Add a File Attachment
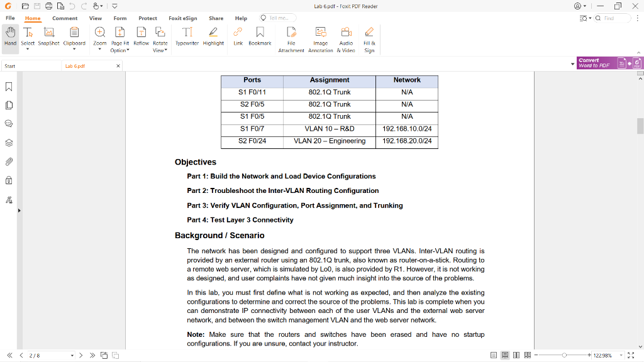The width and height of the screenshot is (644, 362). coord(291,38)
